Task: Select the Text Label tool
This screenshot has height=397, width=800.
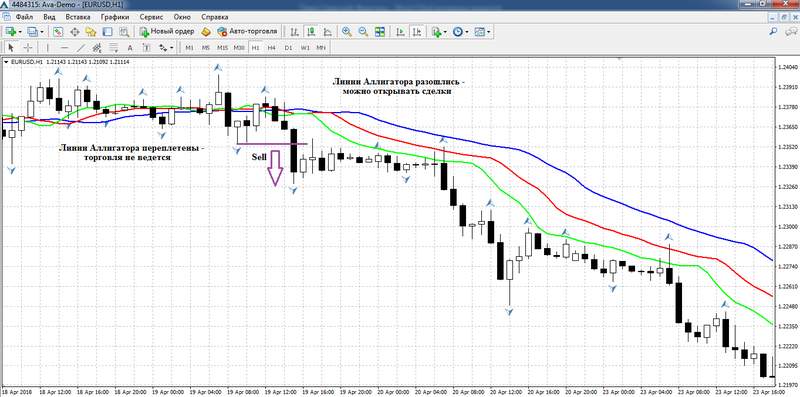Action: (146, 47)
